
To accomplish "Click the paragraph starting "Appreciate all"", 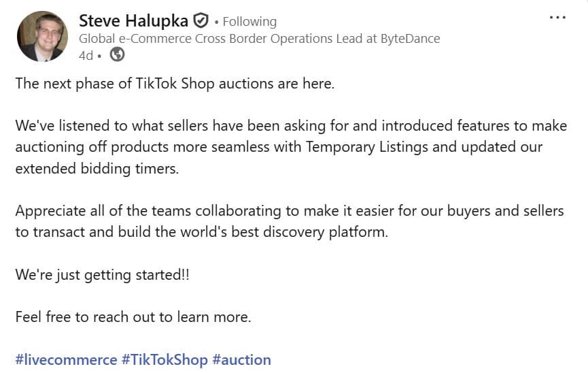I will (289, 211).
